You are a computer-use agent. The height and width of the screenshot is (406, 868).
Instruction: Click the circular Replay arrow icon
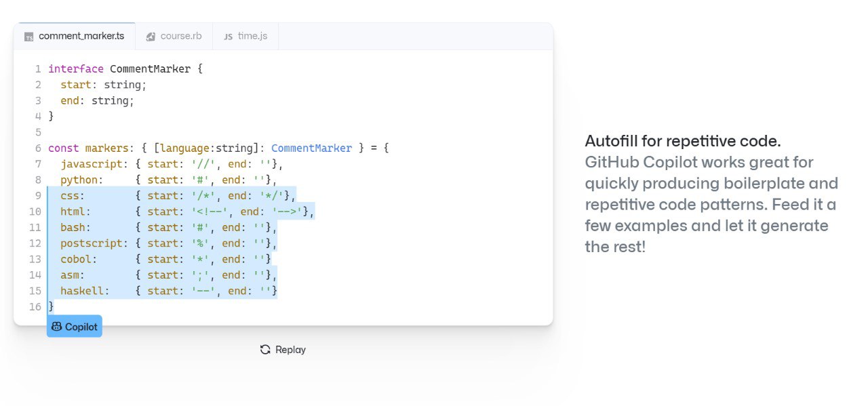(x=265, y=350)
